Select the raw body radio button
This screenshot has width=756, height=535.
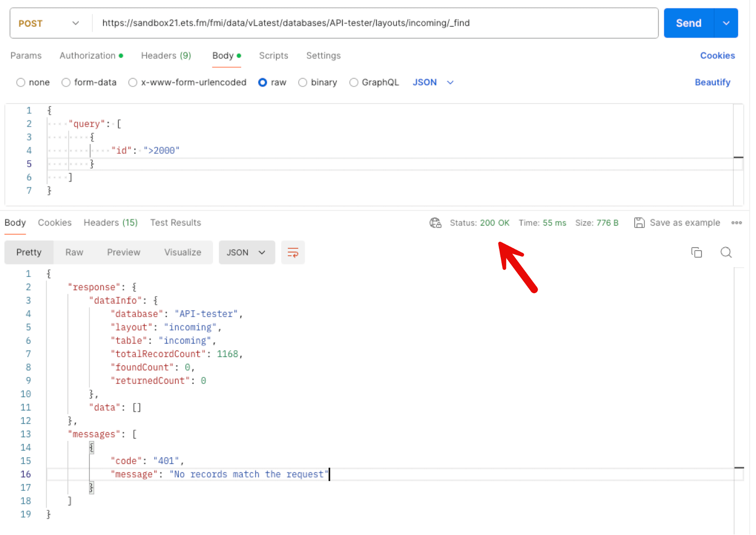tap(263, 83)
